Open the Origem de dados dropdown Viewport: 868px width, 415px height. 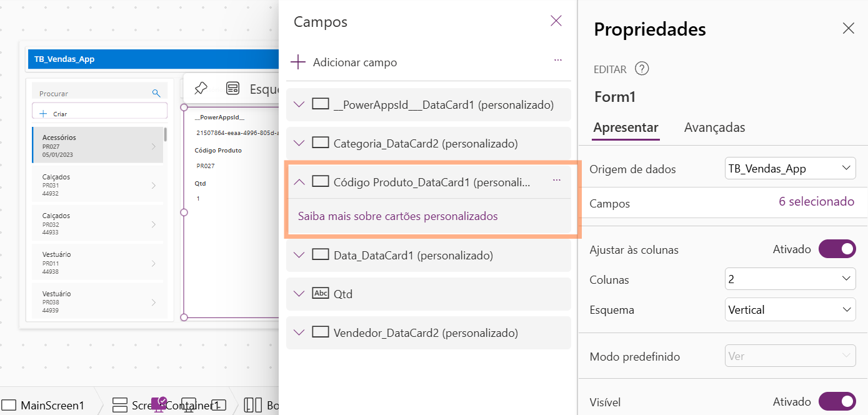[790, 168]
